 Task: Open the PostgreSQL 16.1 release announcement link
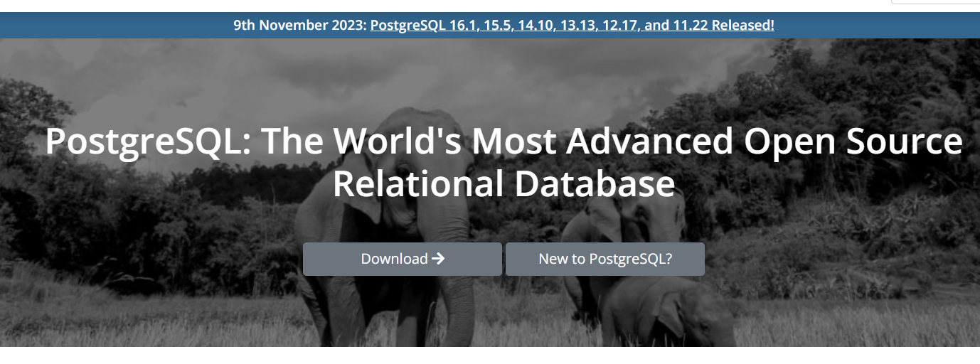[572, 26]
